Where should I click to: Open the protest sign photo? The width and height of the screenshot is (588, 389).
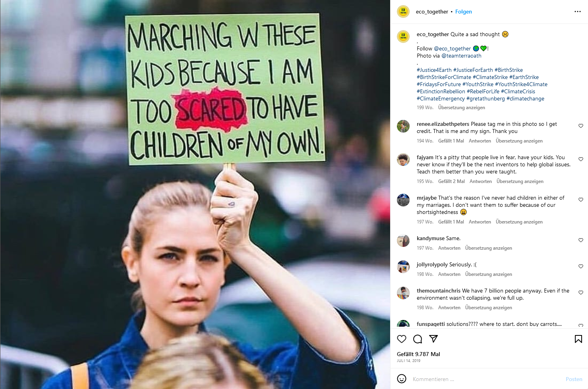point(195,194)
